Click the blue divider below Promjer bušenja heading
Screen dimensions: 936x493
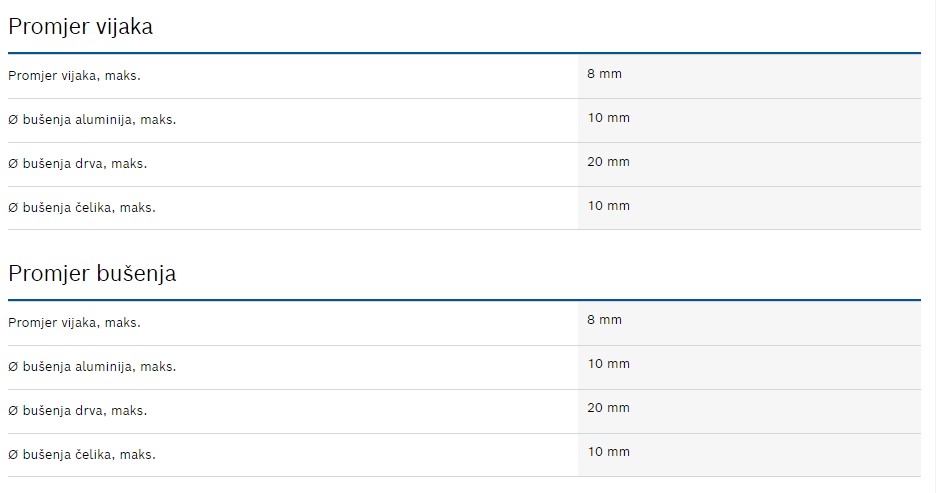[x=464, y=299]
